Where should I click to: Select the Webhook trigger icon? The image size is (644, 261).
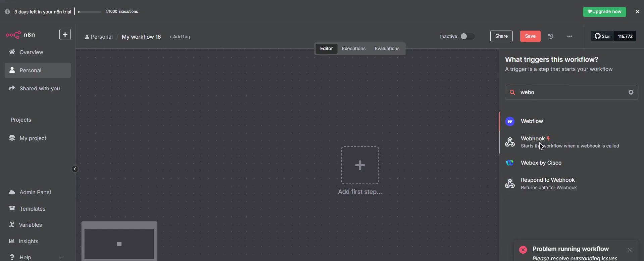(510, 142)
